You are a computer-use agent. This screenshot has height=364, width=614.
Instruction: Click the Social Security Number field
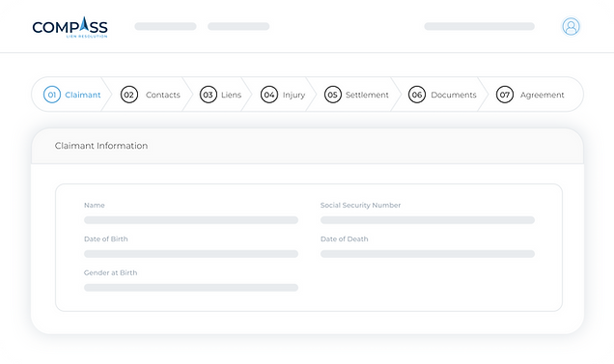tap(428, 220)
